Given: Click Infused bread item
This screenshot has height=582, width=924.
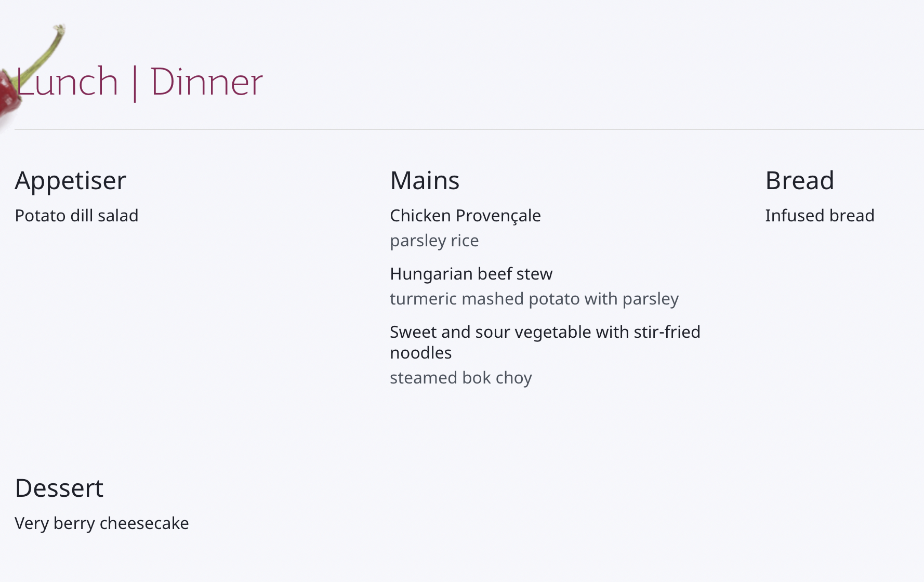Looking at the screenshot, I should (820, 216).
